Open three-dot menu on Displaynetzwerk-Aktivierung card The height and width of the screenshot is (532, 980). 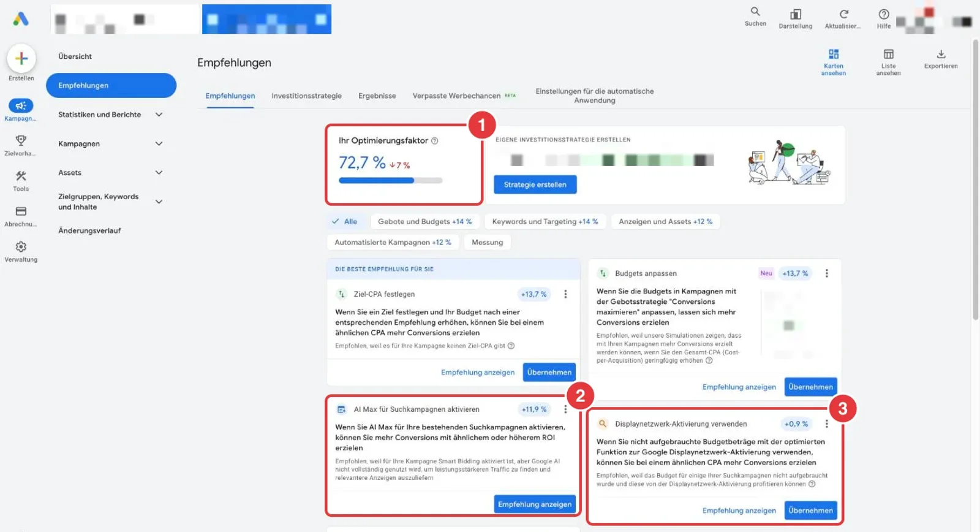point(826,424)
